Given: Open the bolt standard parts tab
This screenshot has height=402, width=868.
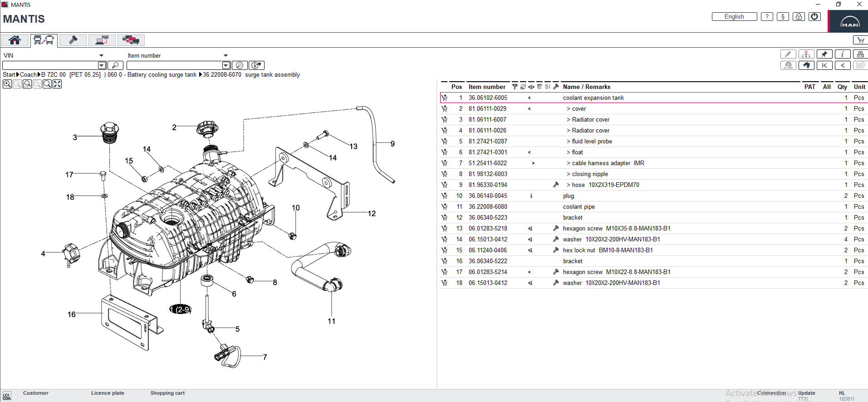Looking at the screenshot, I should click(73, 40).
